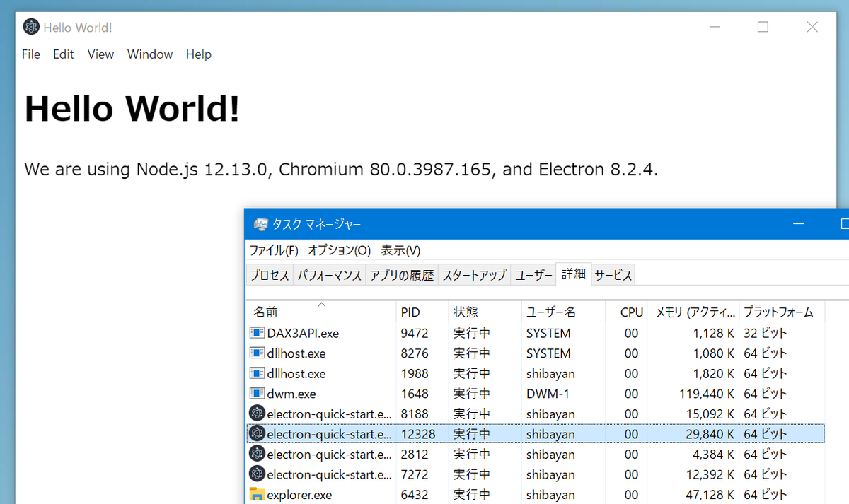
Task: Open the View menu in Hello World window
Action: [100, 54]
